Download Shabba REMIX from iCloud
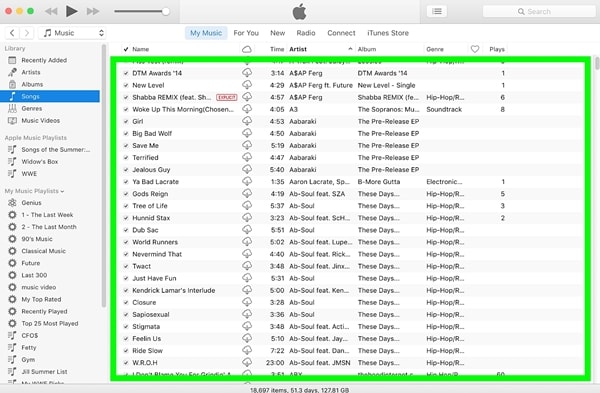600x393 pixels. (247, 97)
